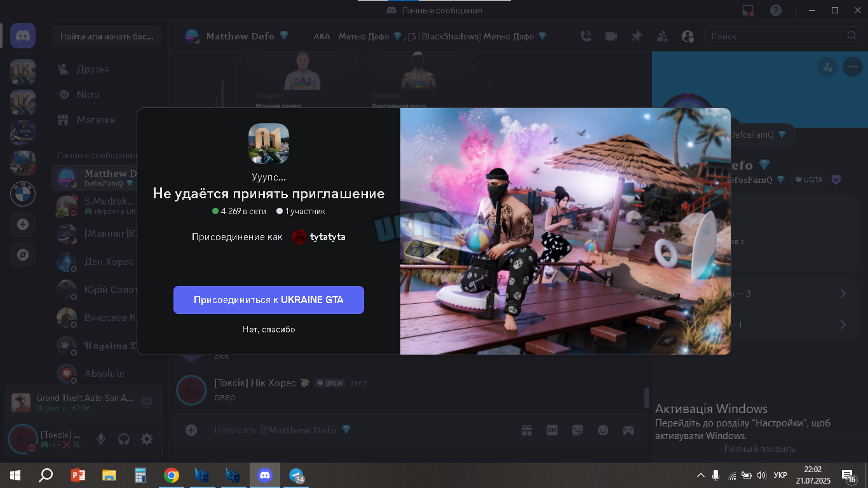This screenshot has height=488, width=868.
Task: Add friends to DM icon
Action: [x=662, y=36]
